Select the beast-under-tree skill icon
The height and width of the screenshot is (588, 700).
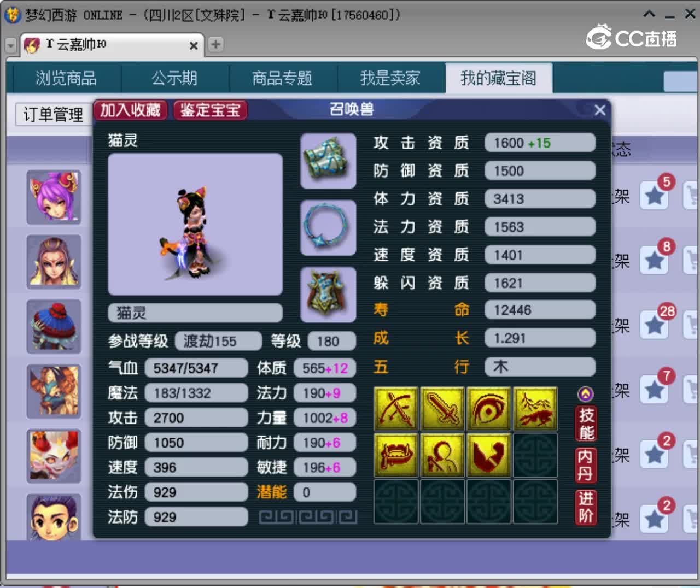pos(535,409)
